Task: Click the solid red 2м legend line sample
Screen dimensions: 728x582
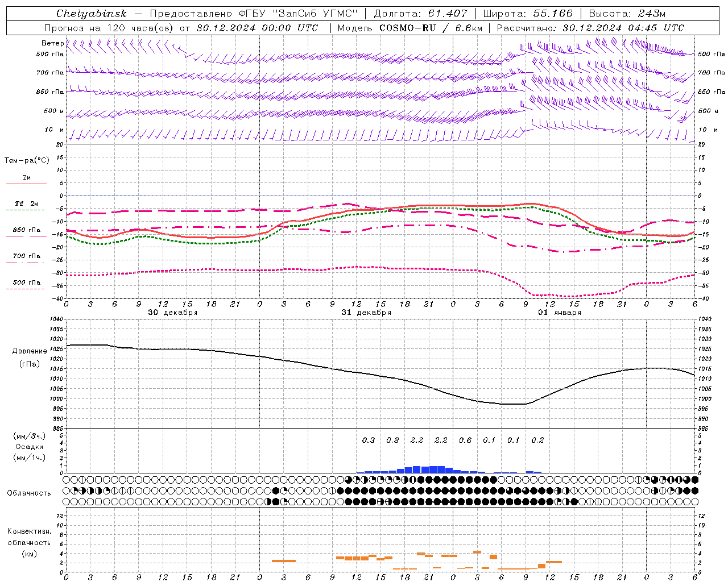Action: pyautogui.click(x=26, y=184)
